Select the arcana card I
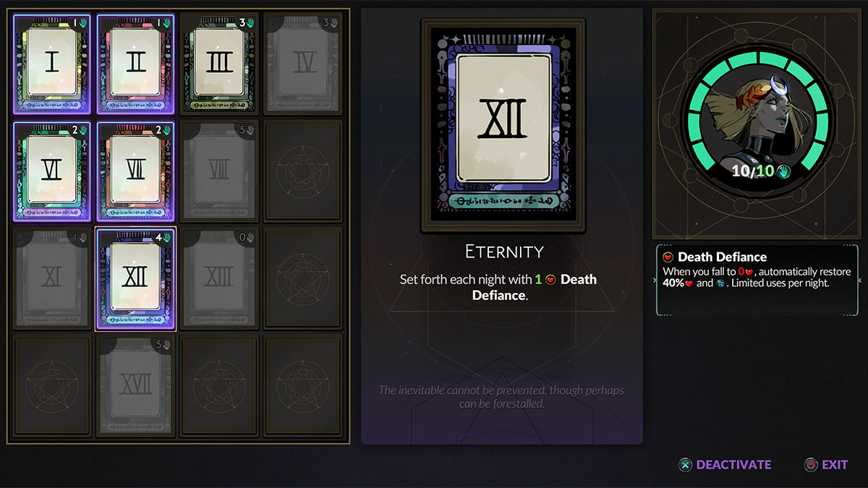The image size is (868, 488). coord(51,64)
